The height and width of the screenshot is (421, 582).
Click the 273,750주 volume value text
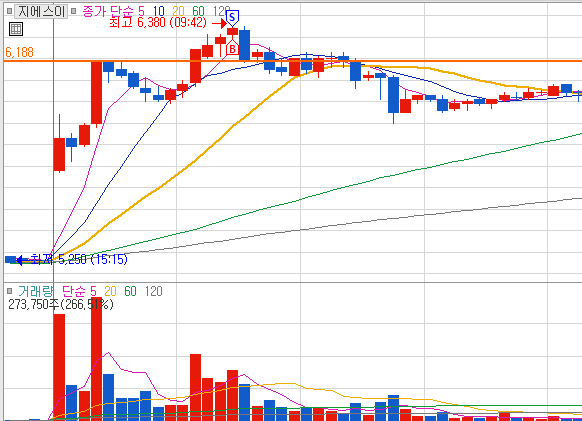coord(33,304)
